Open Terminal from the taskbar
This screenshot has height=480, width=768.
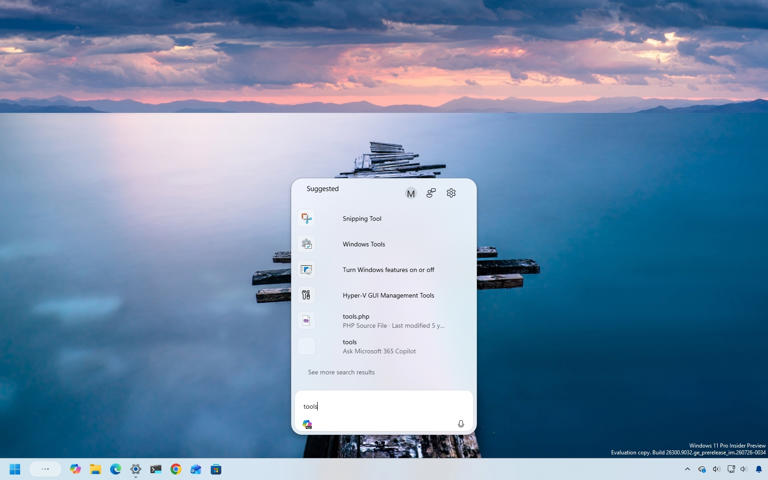[x=156, y=469]
